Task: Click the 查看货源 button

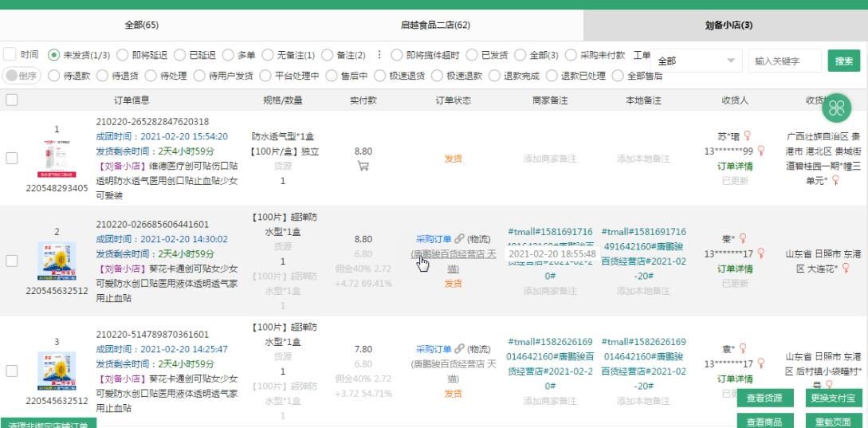Action: click(764, 398)
